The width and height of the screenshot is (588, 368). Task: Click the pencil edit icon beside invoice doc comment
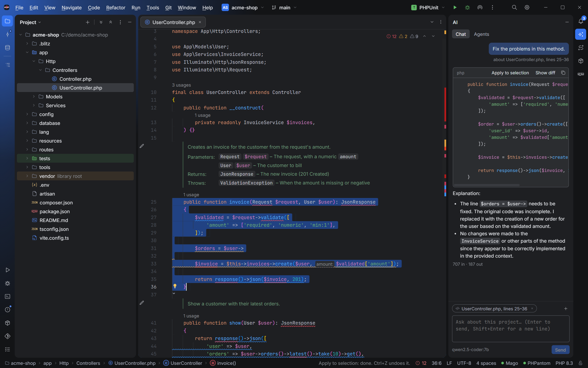pyautogui.click(x=142, y=146)
